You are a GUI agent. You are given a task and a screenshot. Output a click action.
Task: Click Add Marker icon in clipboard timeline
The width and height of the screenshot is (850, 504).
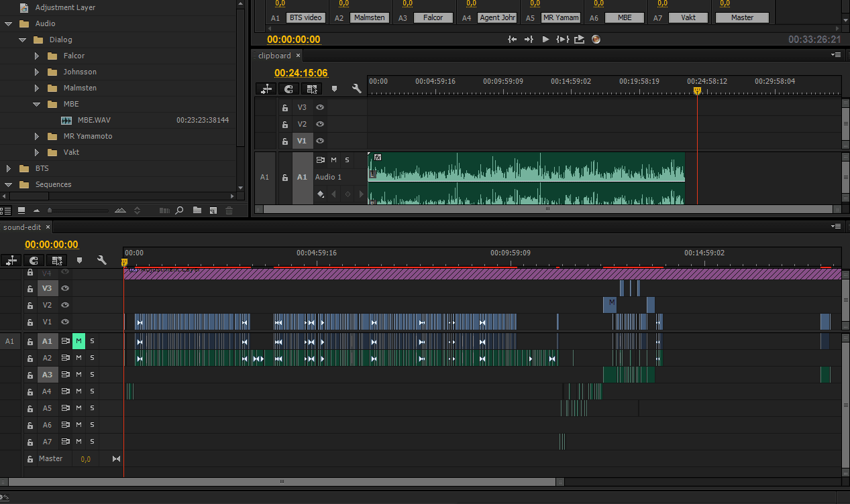[334, 88]
